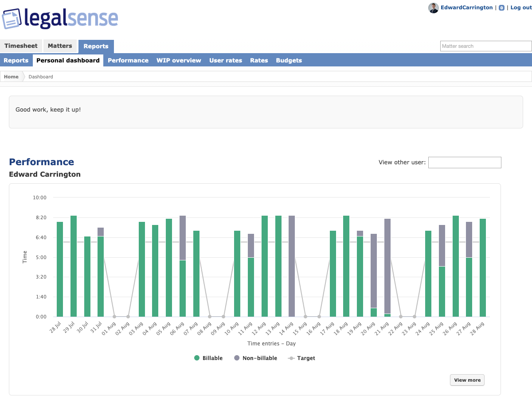Click the EdwardCarrington username link
This screenshot has height=399, width=532.
pyautogui.click(x=466, y=8)
